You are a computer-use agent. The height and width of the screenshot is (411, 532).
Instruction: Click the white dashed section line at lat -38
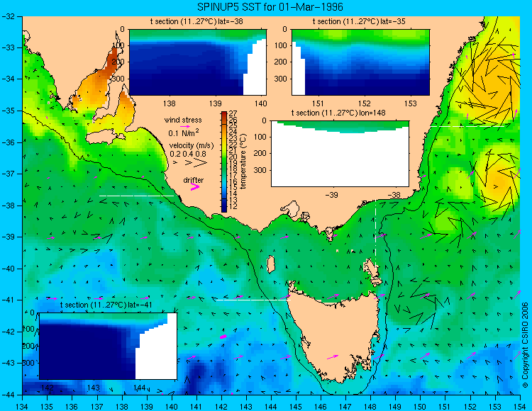pyautogui.click(x=136, y=196)
